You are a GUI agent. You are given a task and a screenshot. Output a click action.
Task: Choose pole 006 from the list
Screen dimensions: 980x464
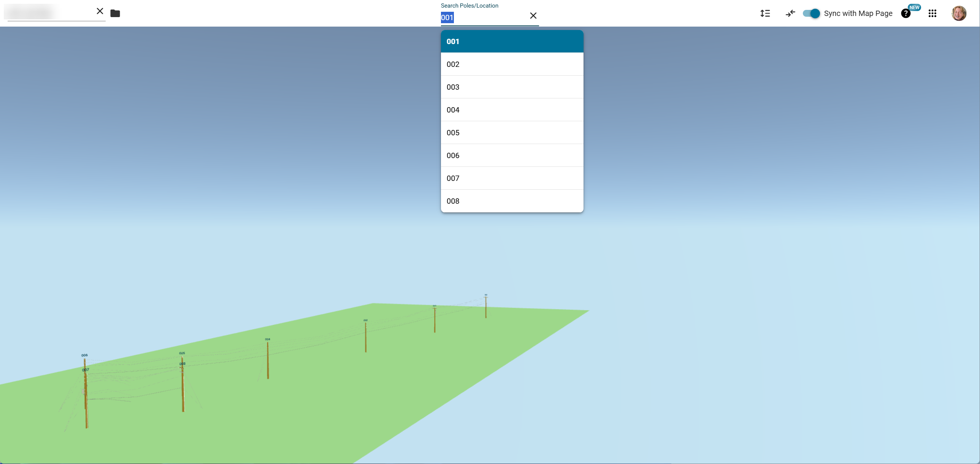tap(512, 155)
